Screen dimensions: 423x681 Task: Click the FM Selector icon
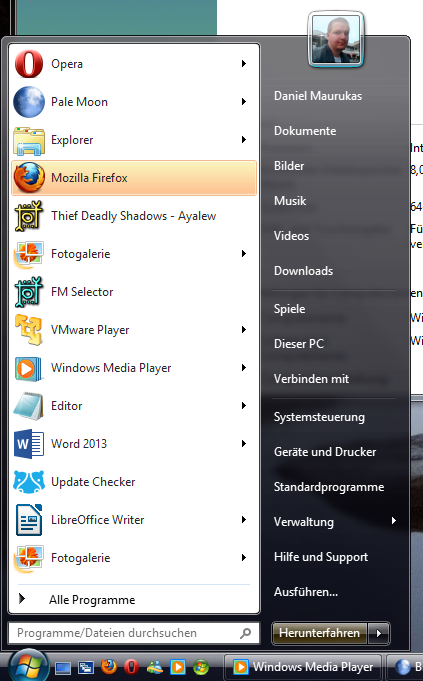coord(29,292)
